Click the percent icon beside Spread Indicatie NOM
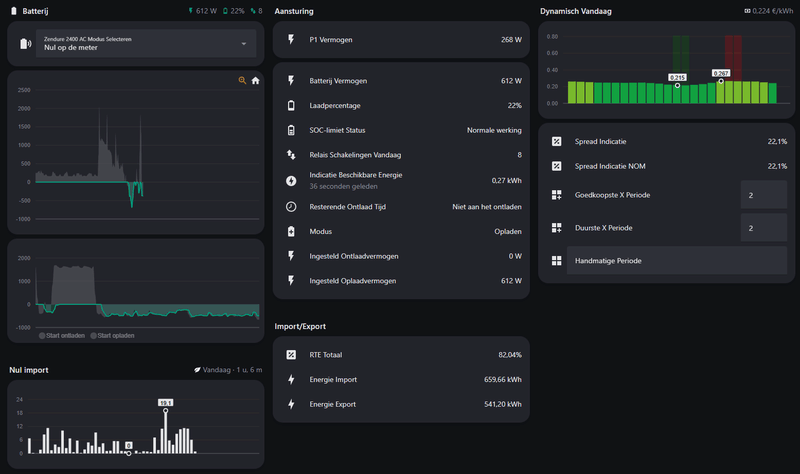 (557, 166)
